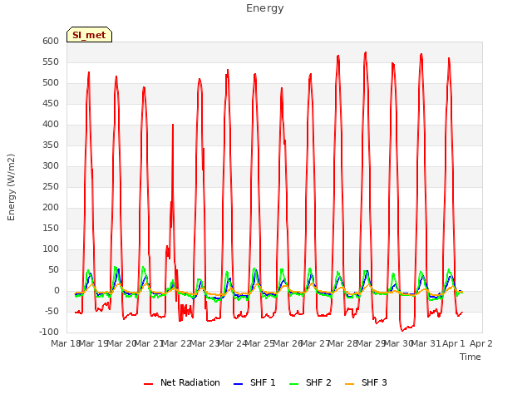
Task: Toggle SHF 3 legend entry
Action: tap(366, 382)
